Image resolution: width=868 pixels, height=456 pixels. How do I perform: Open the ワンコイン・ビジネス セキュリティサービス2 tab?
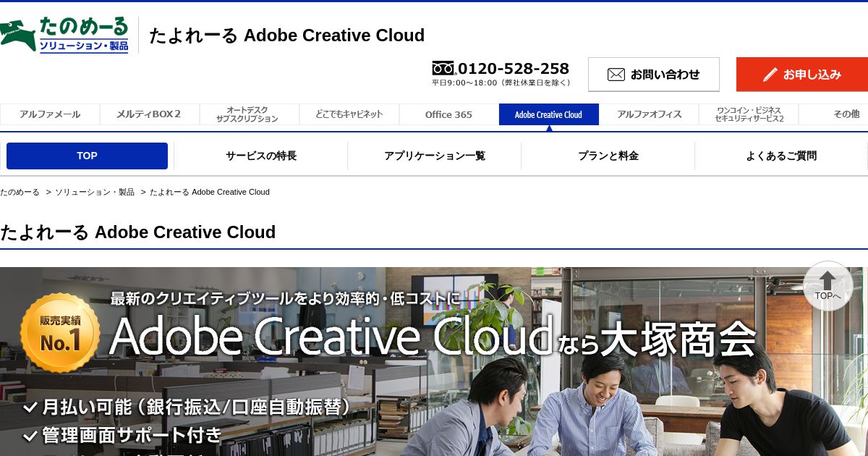point(749,114)
